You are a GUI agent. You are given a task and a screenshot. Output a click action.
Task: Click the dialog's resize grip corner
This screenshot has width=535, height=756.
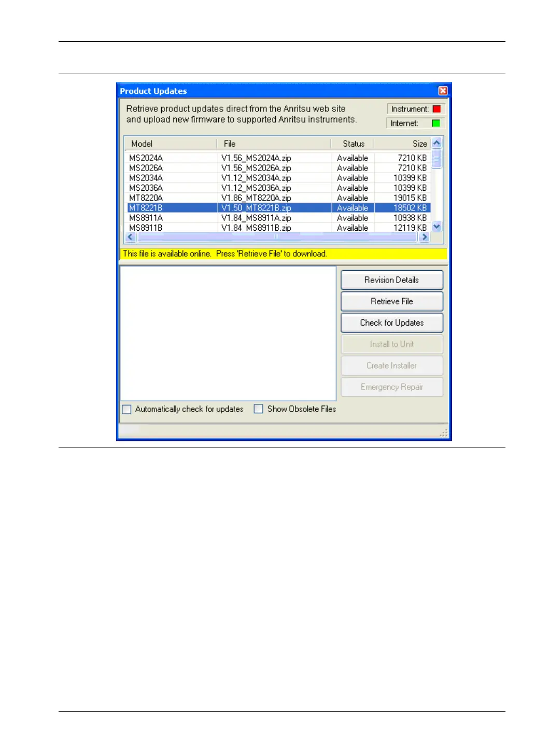444,433
